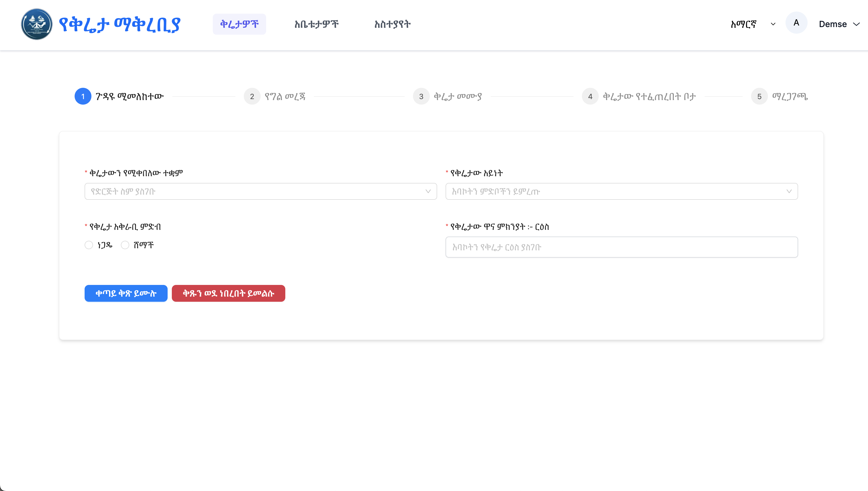Open the አቤቱታዎች menu item
The height and width of the screenshot is (491, 868).
(x=316, y=24)
